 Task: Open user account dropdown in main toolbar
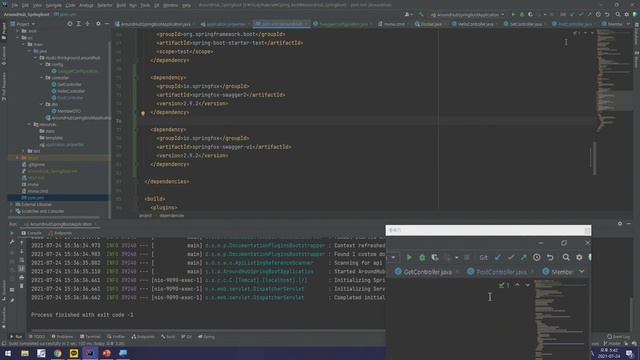[x=408, y=14]
